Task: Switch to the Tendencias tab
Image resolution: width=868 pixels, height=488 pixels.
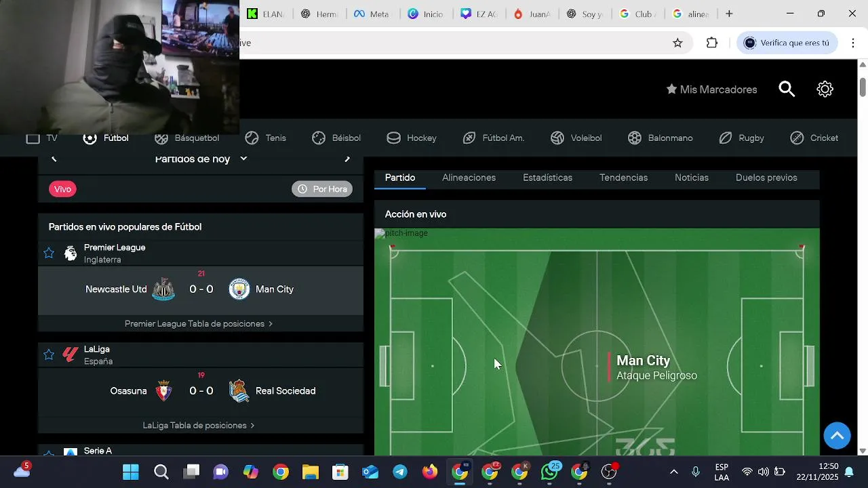Action: tap(624, 178)
